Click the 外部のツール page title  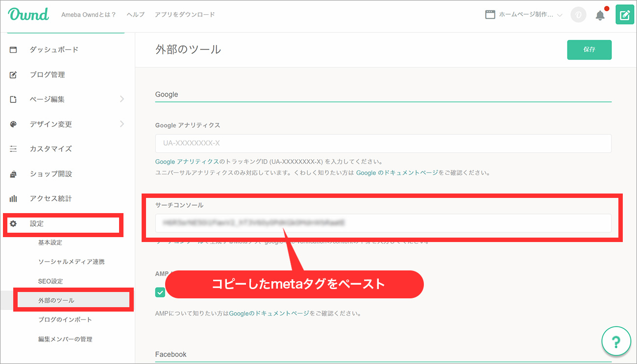[188, 49]
